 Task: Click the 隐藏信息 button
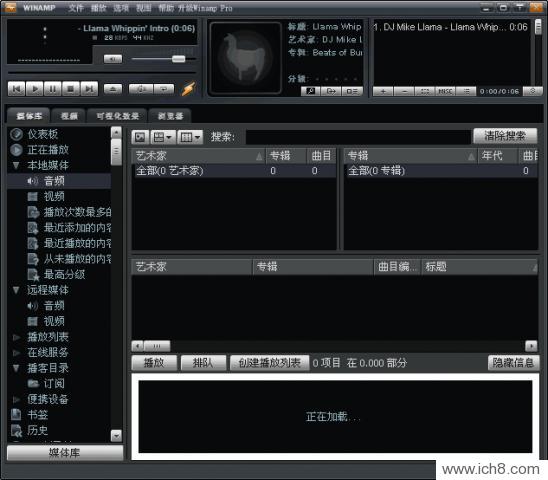(x=513, y=363)
